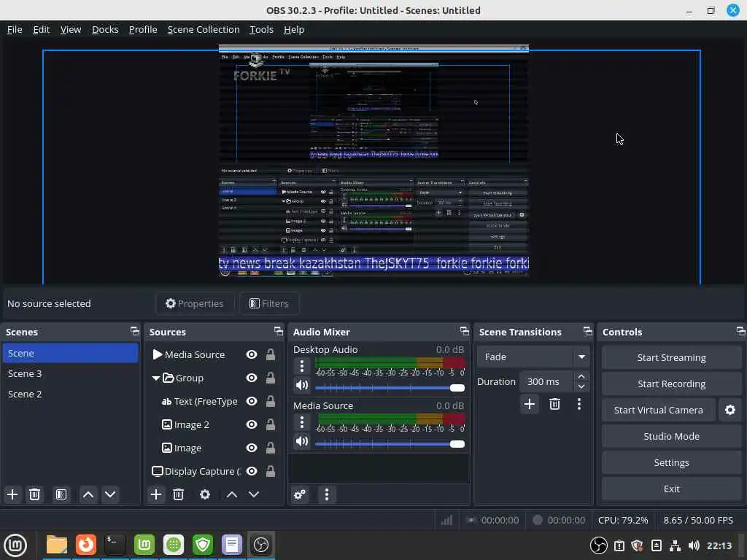Image resolution: width=747 pixels, height=560 pixels.
Task: Open the Scene Collection menu
Action: [204, 29]
